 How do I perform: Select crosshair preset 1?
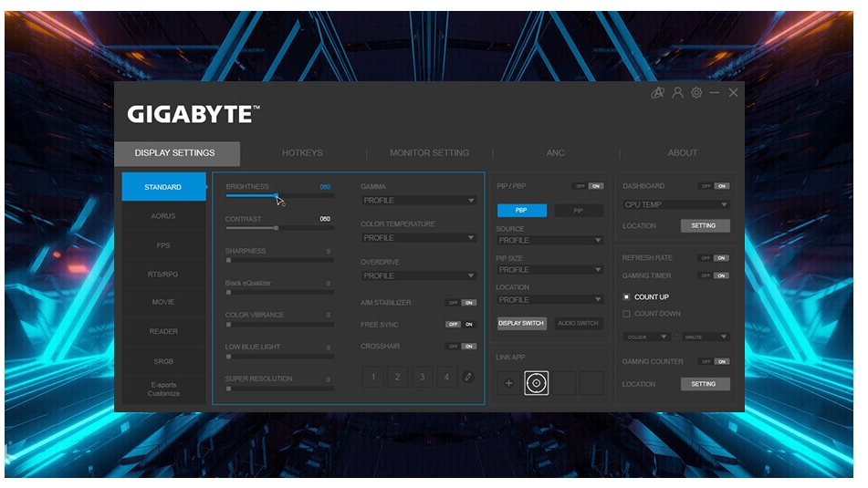(373, 377)
